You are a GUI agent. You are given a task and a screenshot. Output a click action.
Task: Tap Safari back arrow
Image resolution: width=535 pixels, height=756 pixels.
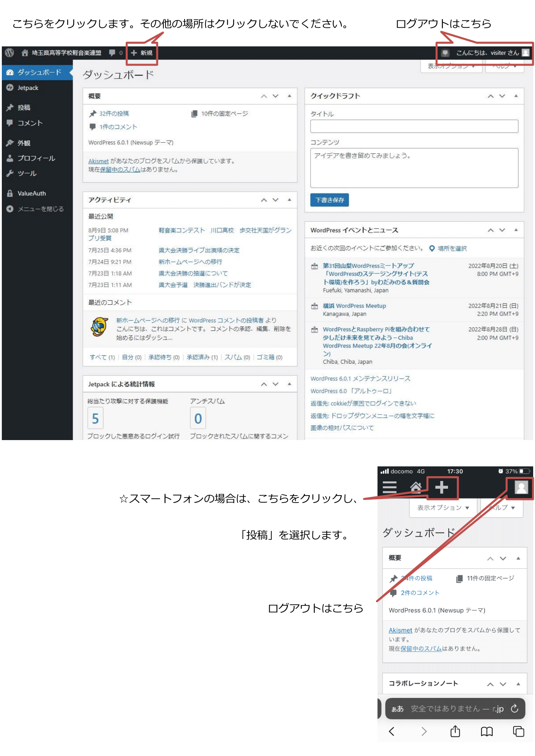click(x=392, y=731)
